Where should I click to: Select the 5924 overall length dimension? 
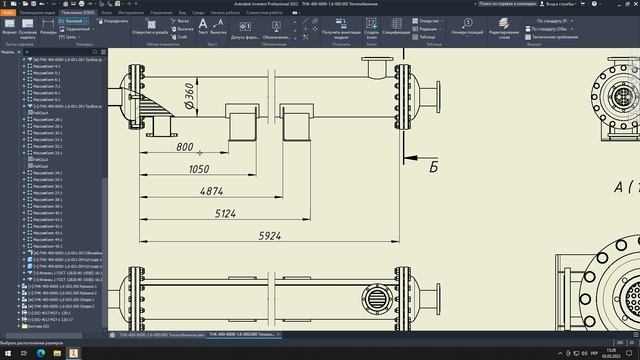(270, 236)
